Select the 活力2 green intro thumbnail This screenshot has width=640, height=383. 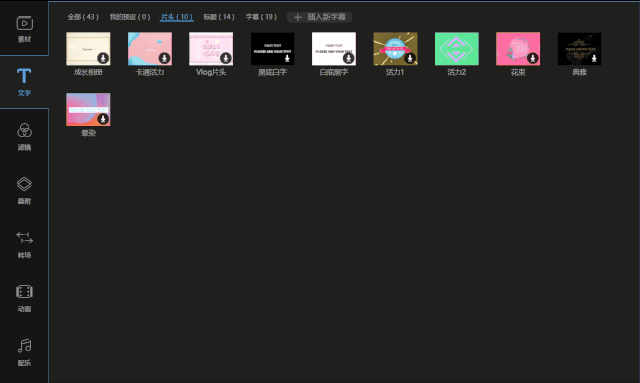point(457,49)
